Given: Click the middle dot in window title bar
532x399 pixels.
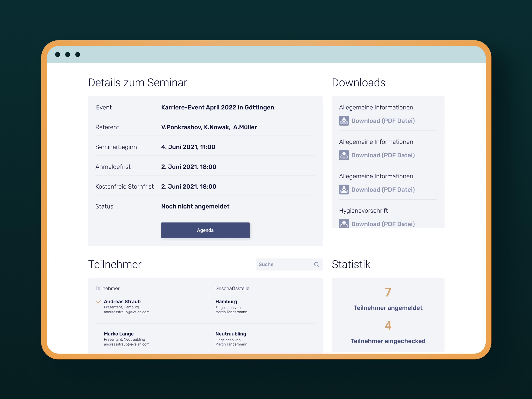Looking at the screenshot, I should tap(68, 55).
